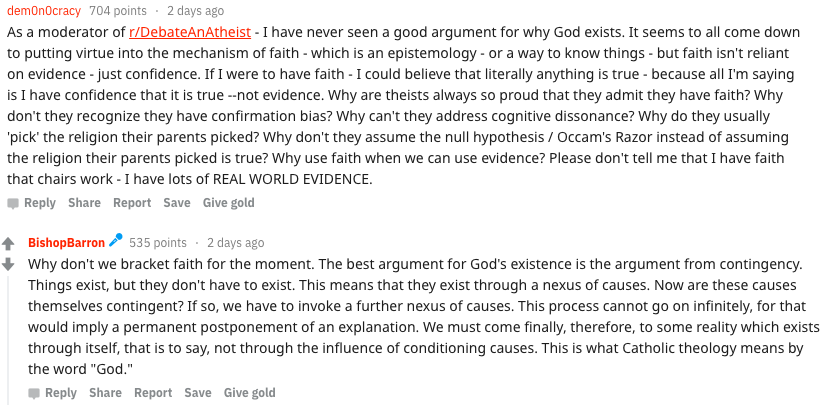Save BishopBarron's comment
This screenshot has height=405, width=827.
(198, 393)
